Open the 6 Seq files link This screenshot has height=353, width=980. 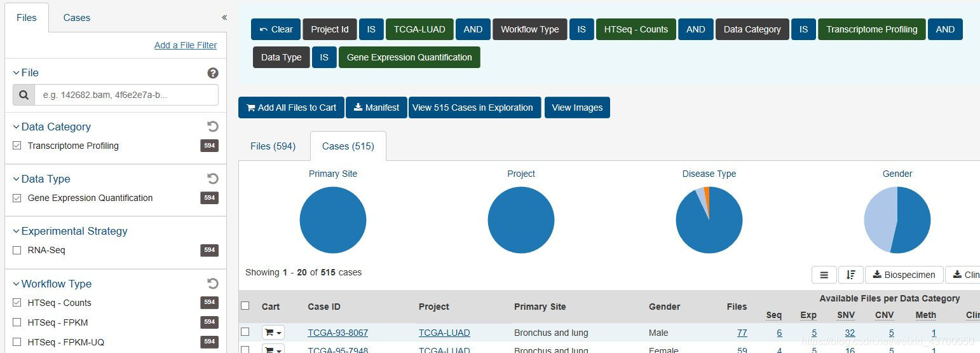click(779, 333)
